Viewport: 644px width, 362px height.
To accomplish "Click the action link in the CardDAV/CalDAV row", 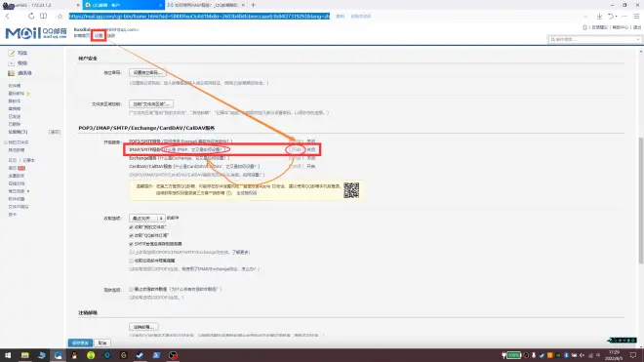I will (x=311, y=167).
